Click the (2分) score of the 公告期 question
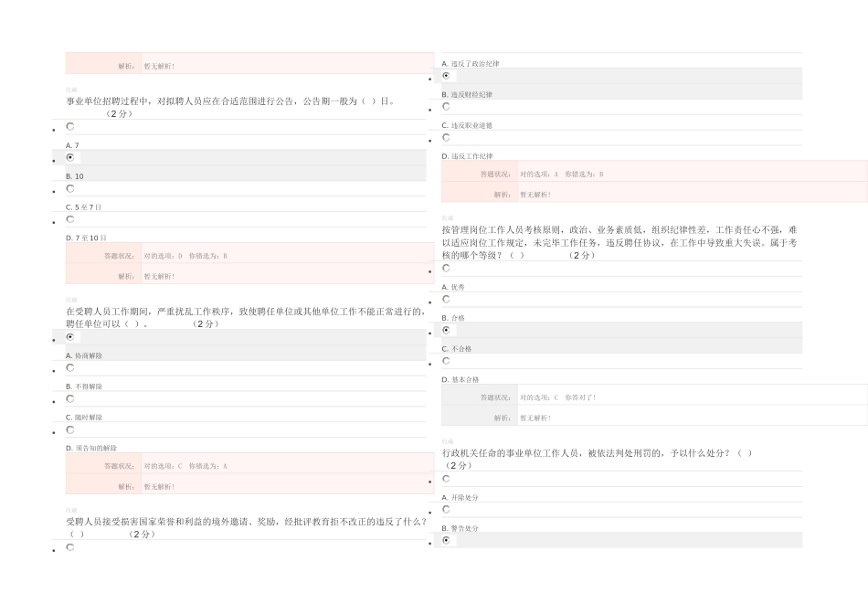This screenshot has height=614, width=868. 119,114
